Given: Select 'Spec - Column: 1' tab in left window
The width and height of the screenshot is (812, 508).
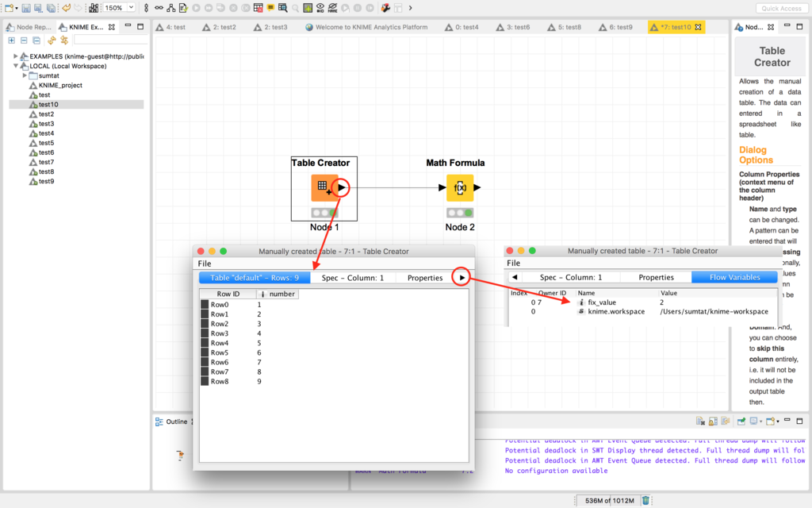Looking at the screenshot, I should click(x=353, y=278).
